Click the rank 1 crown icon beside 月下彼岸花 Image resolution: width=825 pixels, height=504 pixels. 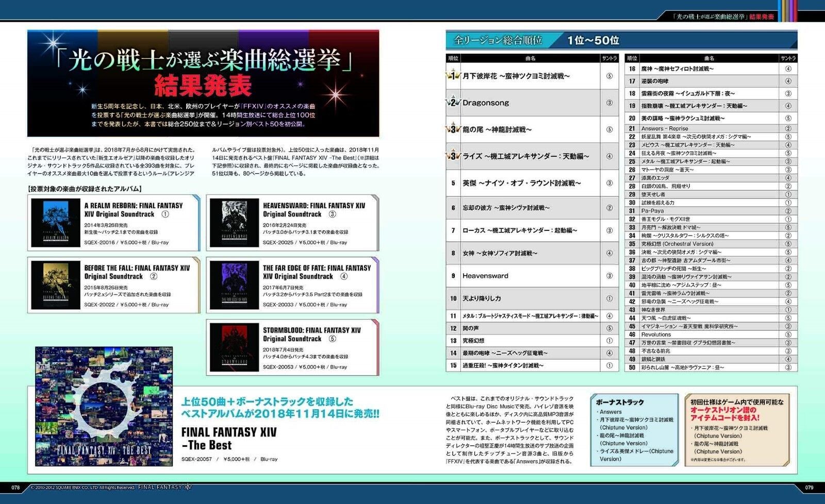[x=453, y=76]
